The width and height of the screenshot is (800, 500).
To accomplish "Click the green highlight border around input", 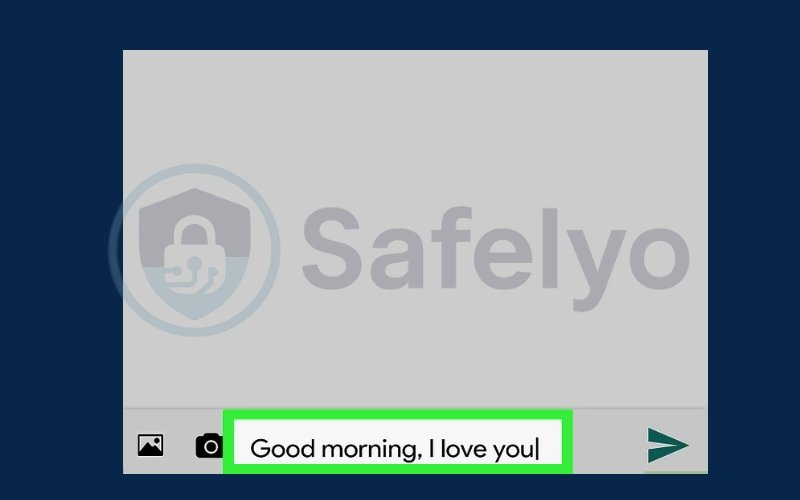I will tap(397, 415).
